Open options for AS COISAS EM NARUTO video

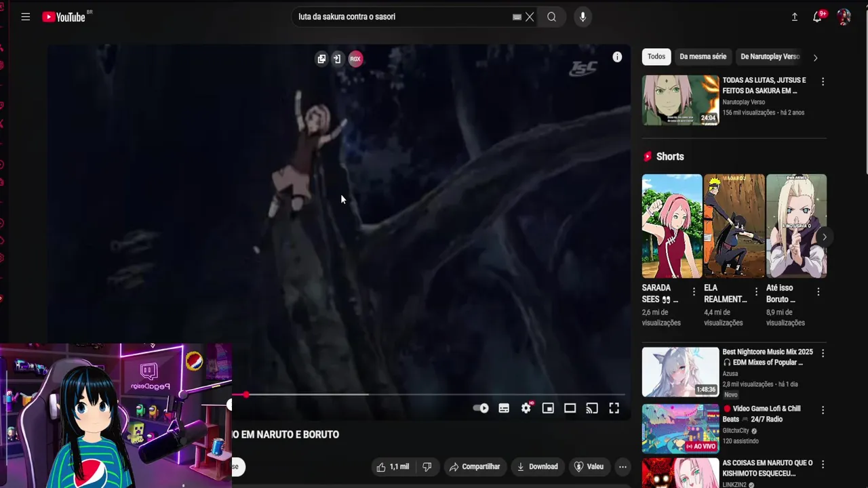pyautogui.click(x=823, y=464)
